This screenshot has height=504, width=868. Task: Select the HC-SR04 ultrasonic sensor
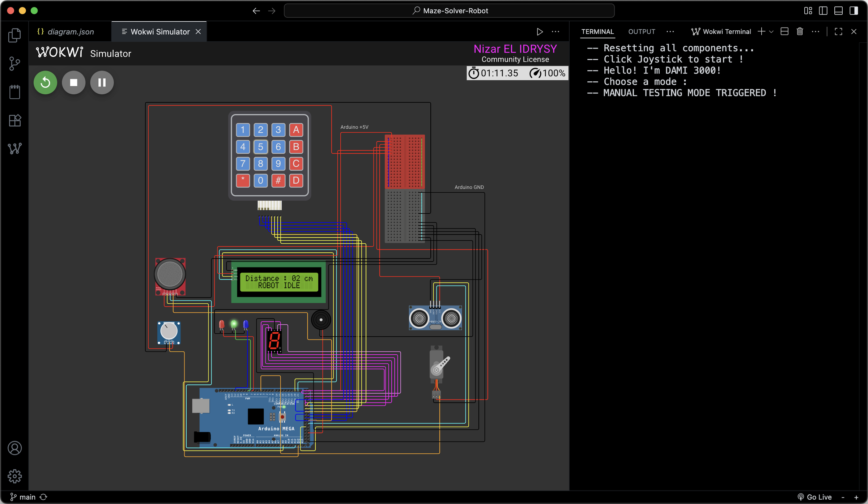pos(435,318)
